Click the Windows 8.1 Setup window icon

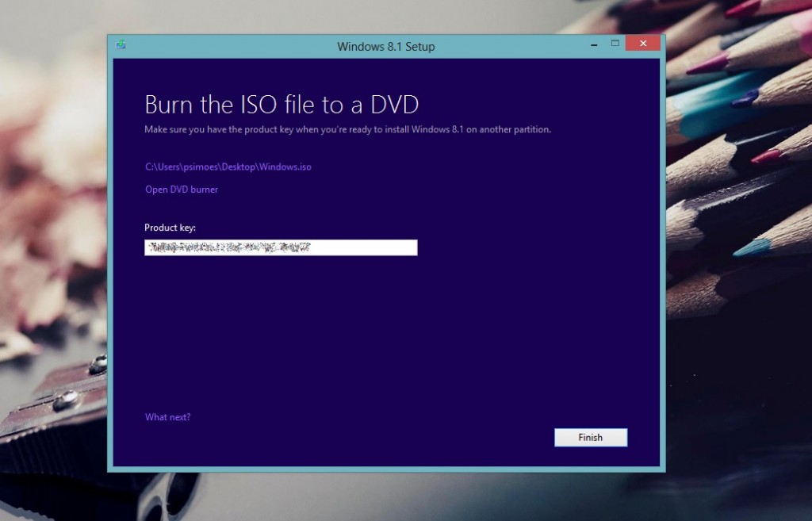121,45
